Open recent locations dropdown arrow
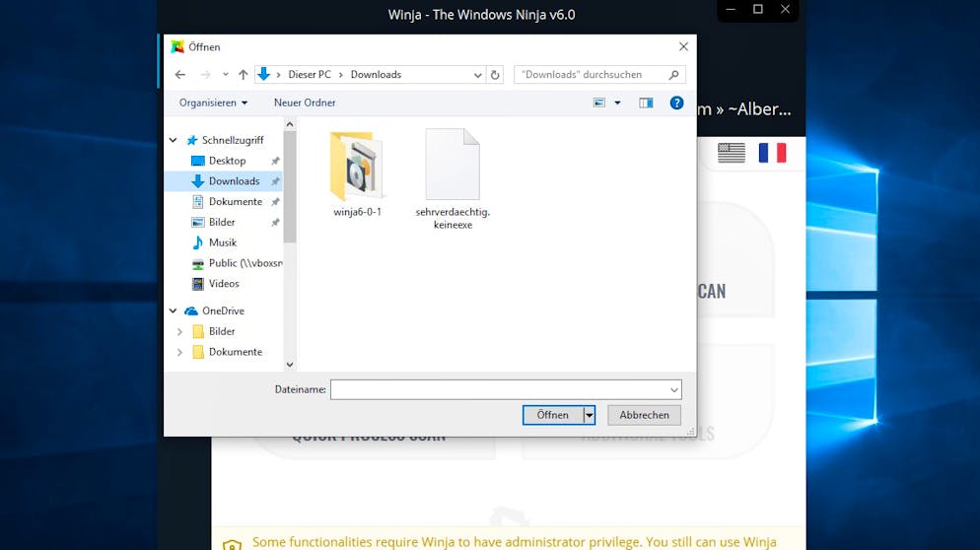The height and width of the screenshot is (550, 980). [226, 74]
